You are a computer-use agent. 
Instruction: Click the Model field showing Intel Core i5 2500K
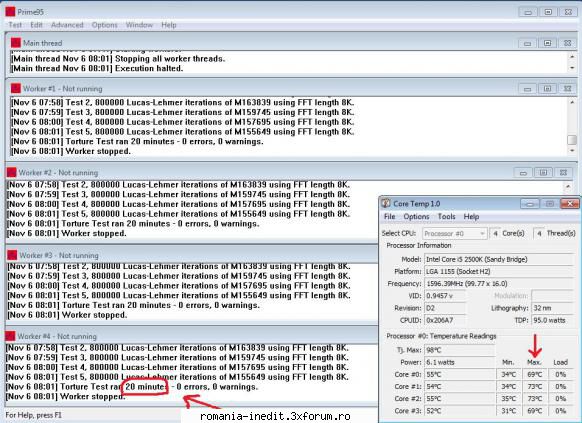click(x=499, y=259)
